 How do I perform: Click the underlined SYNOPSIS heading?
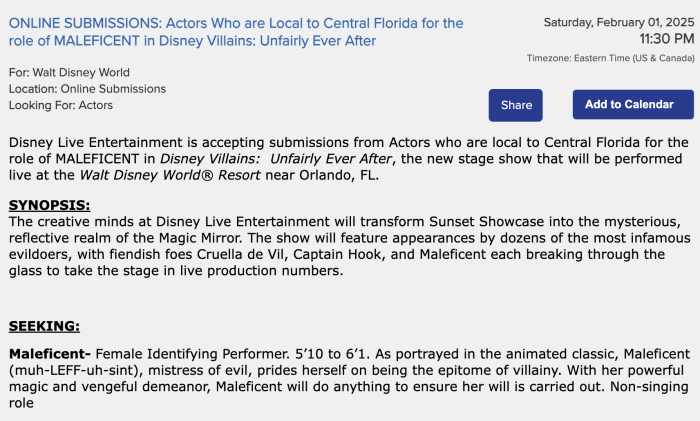click(x=49, y=205)
